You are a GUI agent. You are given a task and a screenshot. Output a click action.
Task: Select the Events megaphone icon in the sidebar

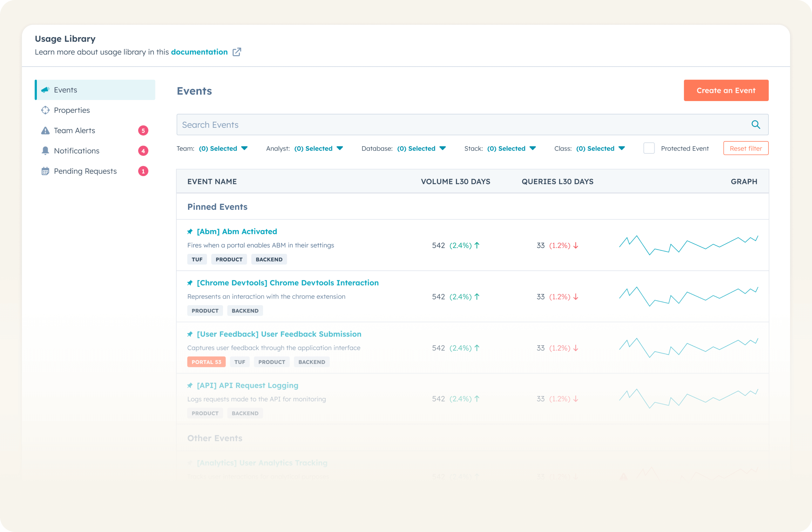(45, 89)
